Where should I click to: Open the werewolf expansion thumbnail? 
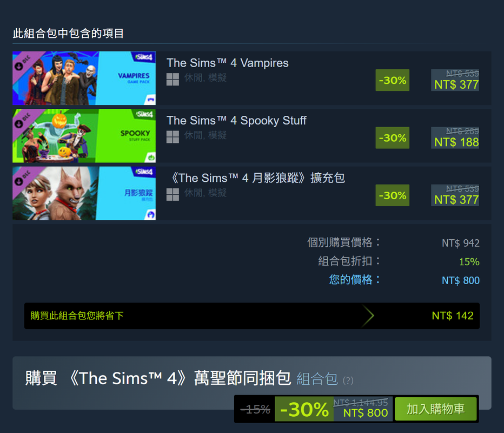(x=84, y=193)
